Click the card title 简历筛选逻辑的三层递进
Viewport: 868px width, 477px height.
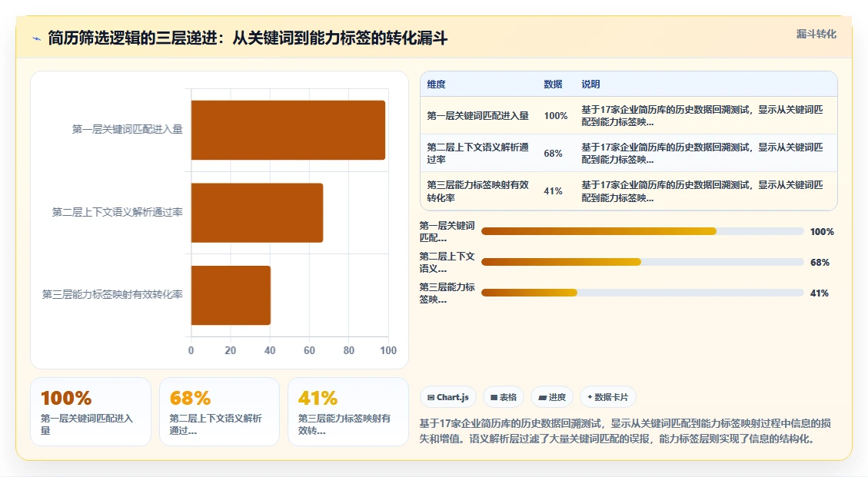[248, 38]
